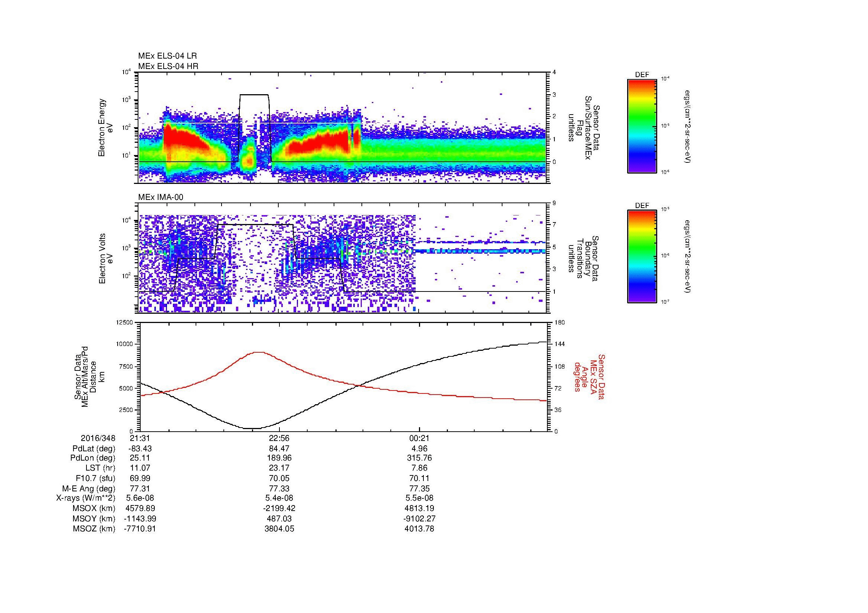Click the top DEF color bar

click(x=642, y=126)
